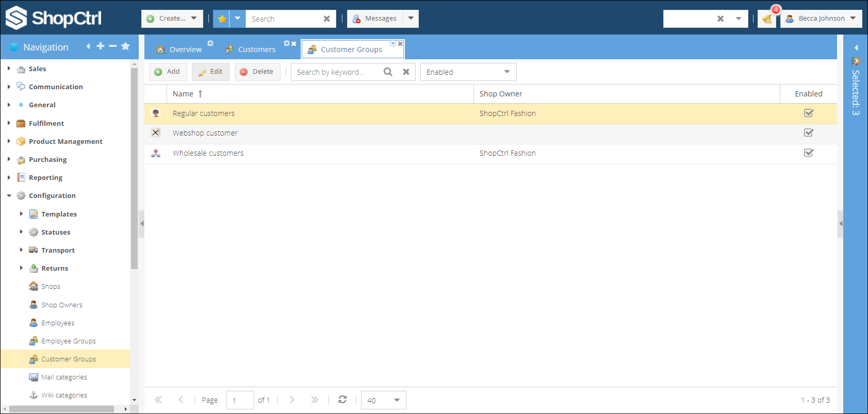Close the Customer Groups tab
The image size is (868, 414).
(400, 44)
